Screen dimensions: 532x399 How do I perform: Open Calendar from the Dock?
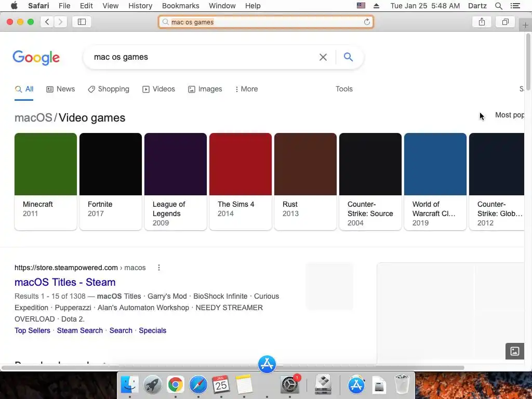221,384
